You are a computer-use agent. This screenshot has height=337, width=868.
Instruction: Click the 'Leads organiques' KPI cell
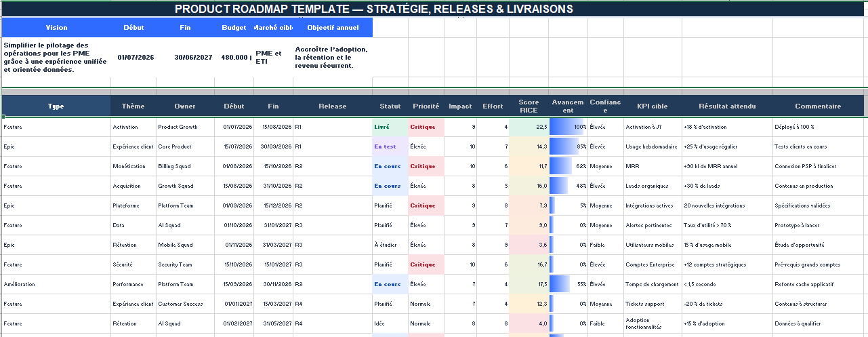coord(653,186)
